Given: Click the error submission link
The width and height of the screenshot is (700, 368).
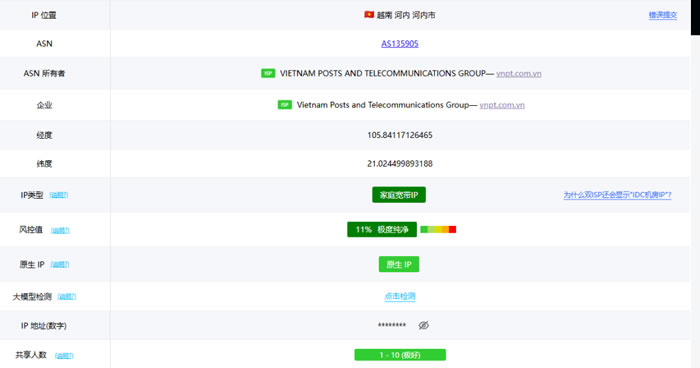Looking at the screenshot, I should (x=662, y=15).
